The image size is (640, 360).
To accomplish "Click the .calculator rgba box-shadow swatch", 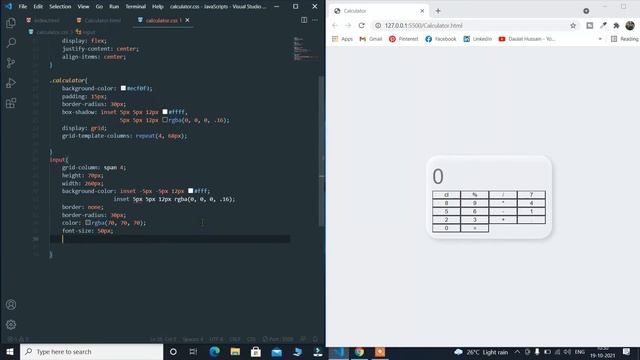I will (x=165, y=120).
